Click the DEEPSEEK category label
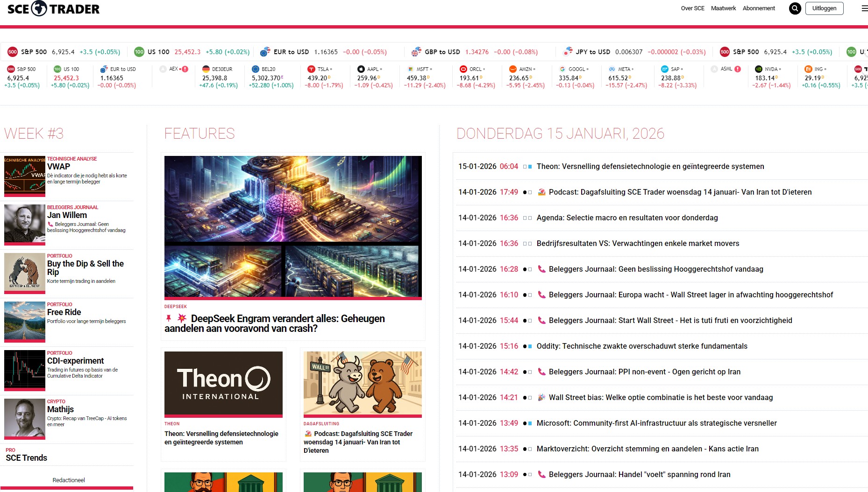The image size is (868, 492). [176, 307]
